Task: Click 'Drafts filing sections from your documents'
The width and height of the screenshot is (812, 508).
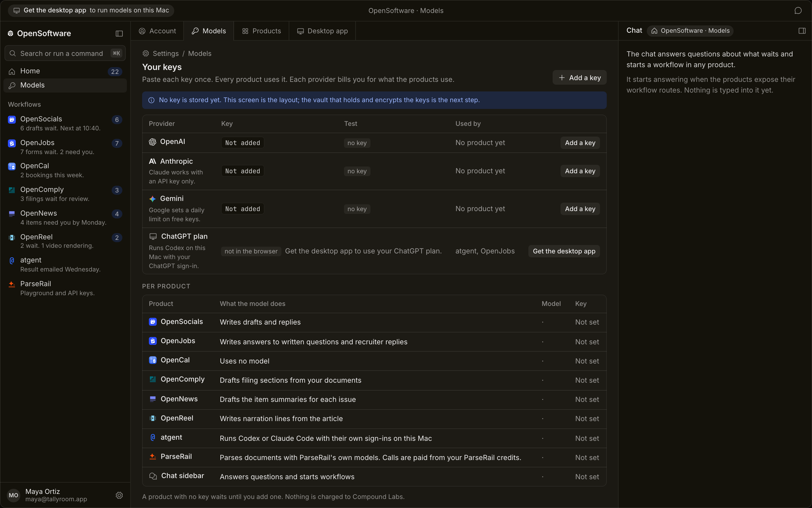Action: click(x=291, y=380)
